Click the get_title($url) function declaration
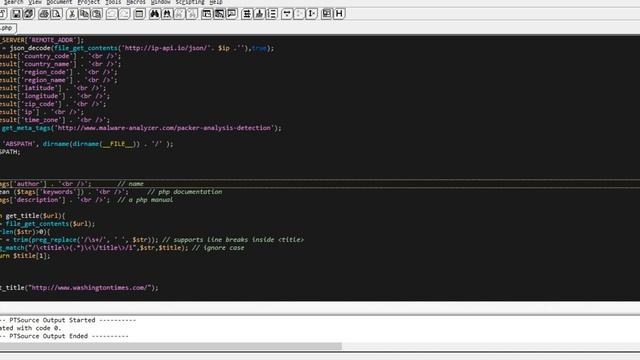This screenshot has height=360, width=640. [33, 216]
